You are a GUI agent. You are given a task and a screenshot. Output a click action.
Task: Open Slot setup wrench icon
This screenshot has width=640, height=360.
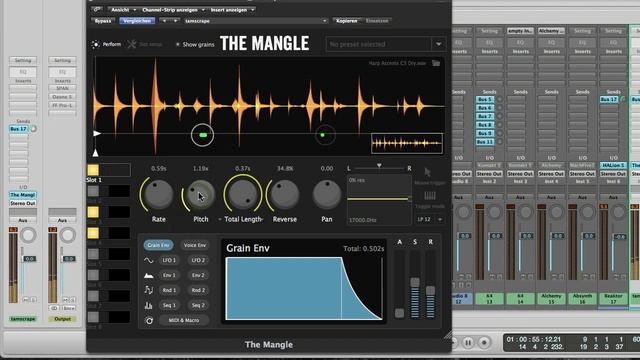(x=131, y=44)
